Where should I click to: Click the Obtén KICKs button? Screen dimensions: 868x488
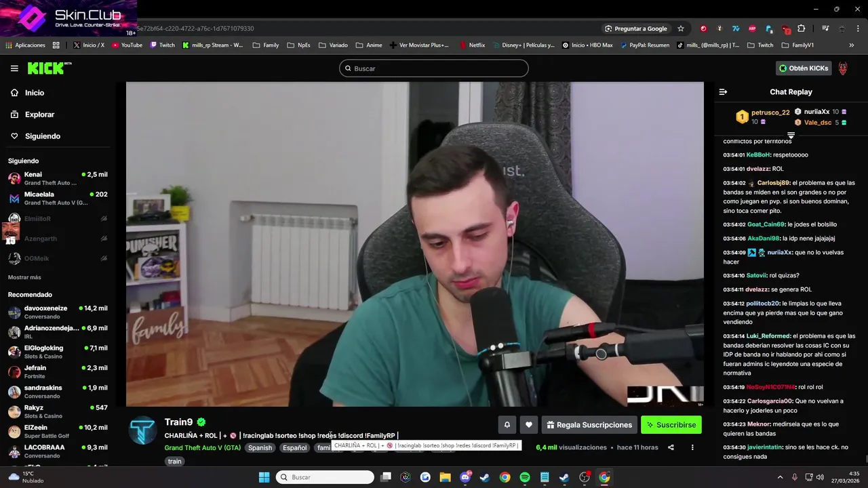804,68
